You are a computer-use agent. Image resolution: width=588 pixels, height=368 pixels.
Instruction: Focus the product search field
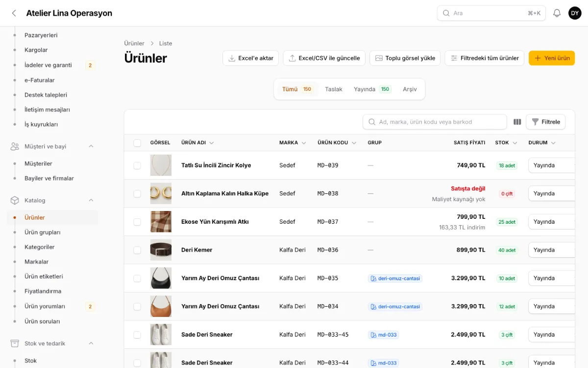click(435, 122)
